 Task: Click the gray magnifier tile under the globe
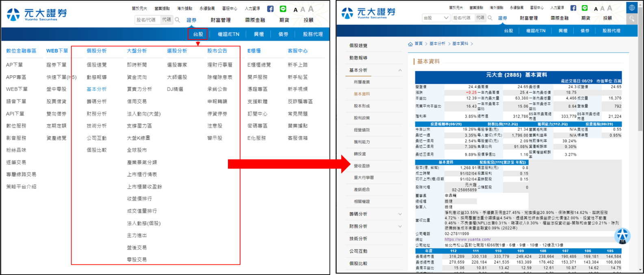point(632,18)
